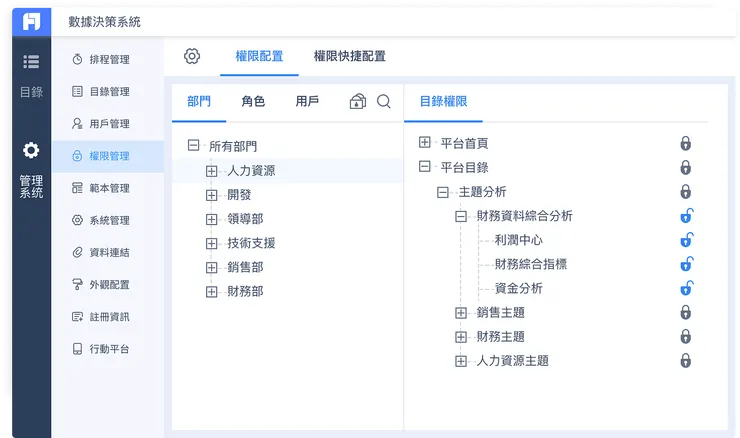Screen dimensions: 740x438
Task: Expand the 技術支援 department node
Action: 211,244
